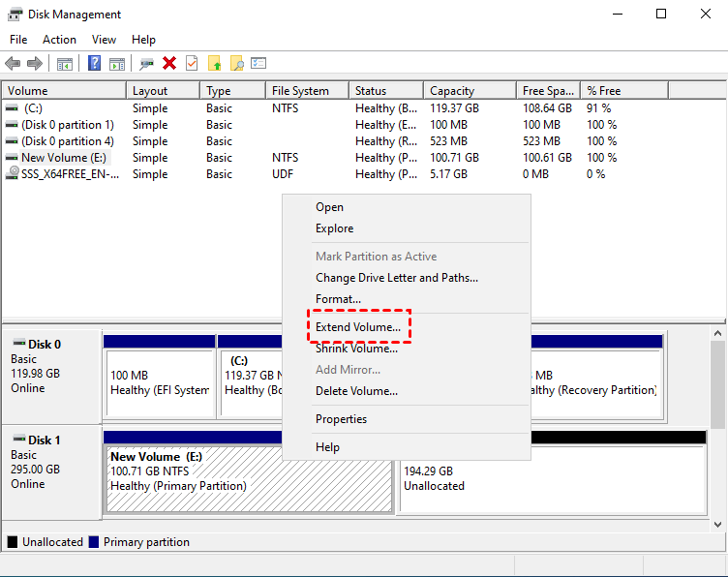
Task: Toggle Show/Hide Action Pane toolbar icon
Action: 117,64
